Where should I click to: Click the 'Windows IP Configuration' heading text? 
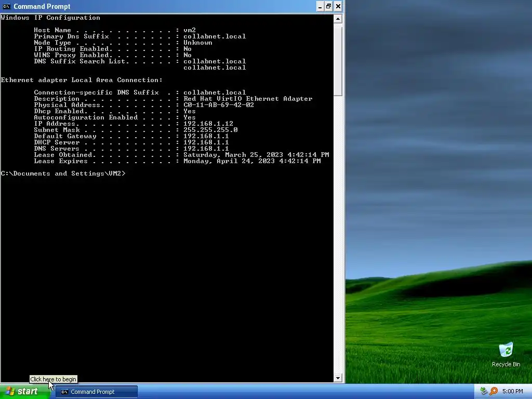point(50,18)
